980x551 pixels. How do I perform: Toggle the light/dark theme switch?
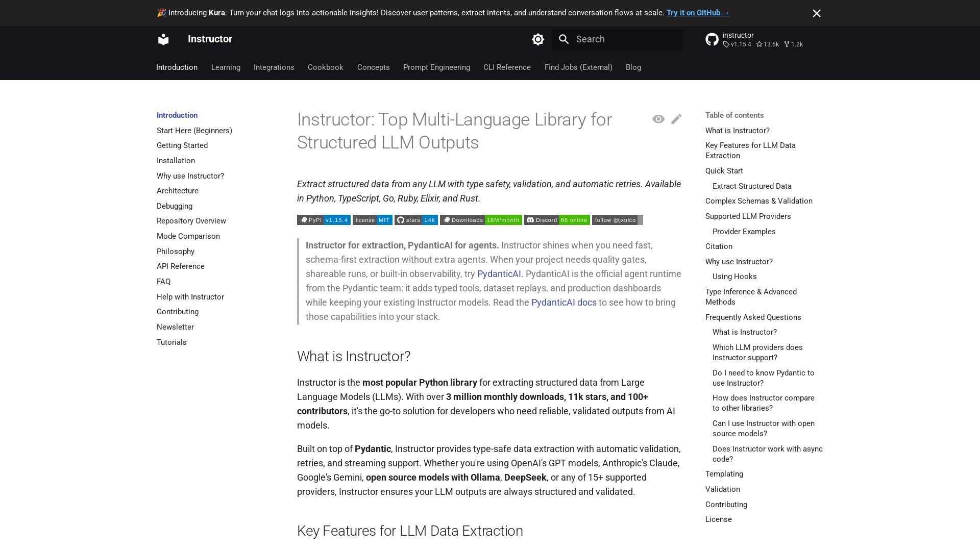pyautogui.click(x=538, y=39)
